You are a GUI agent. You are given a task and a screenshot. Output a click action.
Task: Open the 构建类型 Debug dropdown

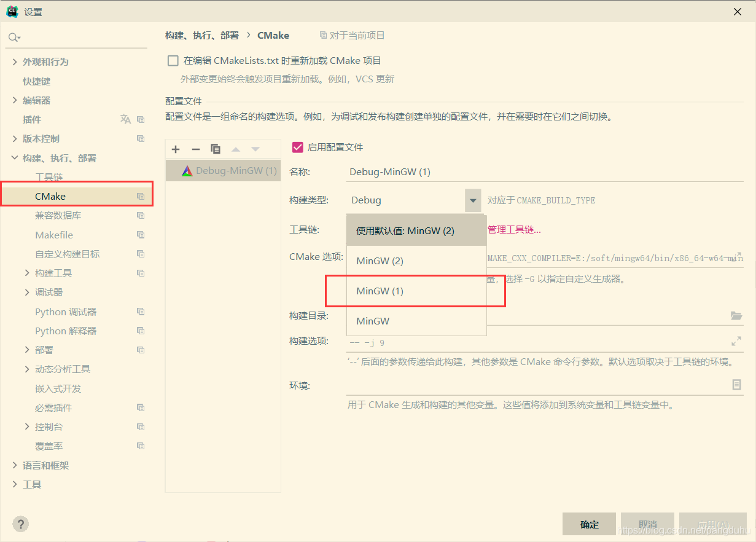pyautogui.click(x=472, y=200)
